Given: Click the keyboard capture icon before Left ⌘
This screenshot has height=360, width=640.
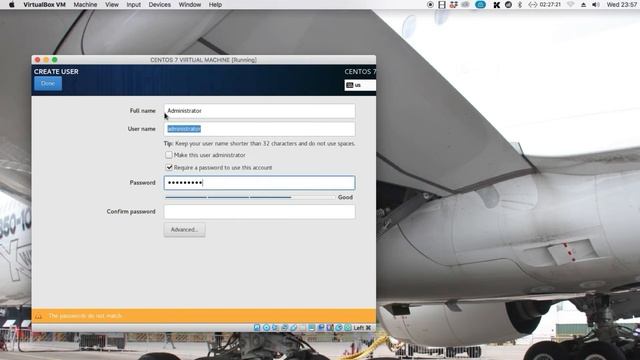Looking at the screenshot, I should click(348, 327).
